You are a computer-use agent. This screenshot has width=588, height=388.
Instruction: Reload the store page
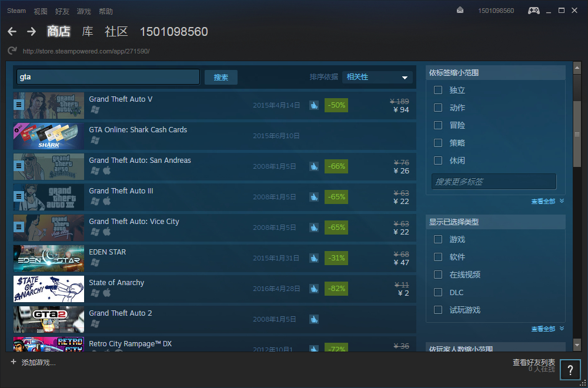[12, 51]
